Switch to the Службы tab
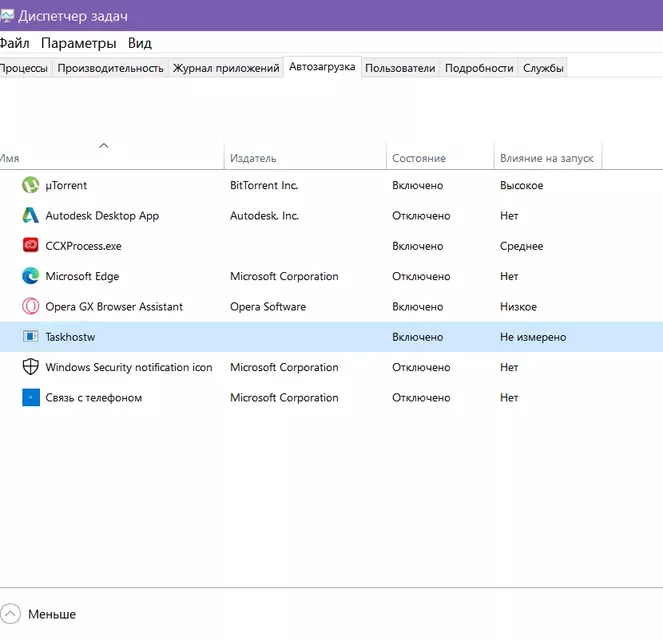Screen dimensions: 663x640 [x=543, y=68]
